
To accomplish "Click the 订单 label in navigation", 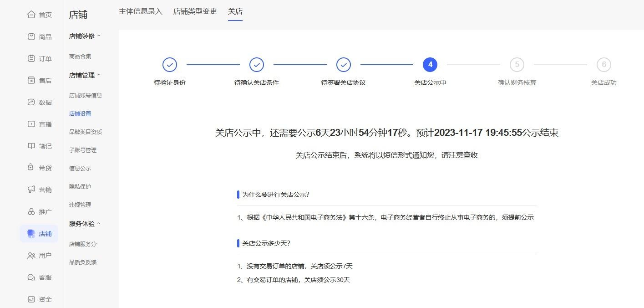I will (45, 59).
